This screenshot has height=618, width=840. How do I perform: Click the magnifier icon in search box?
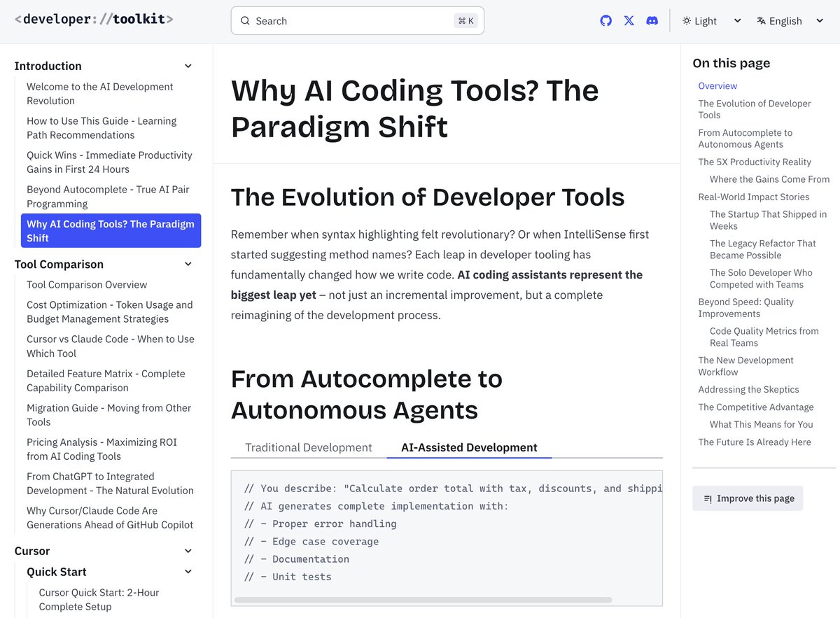(x=245, y=21)
